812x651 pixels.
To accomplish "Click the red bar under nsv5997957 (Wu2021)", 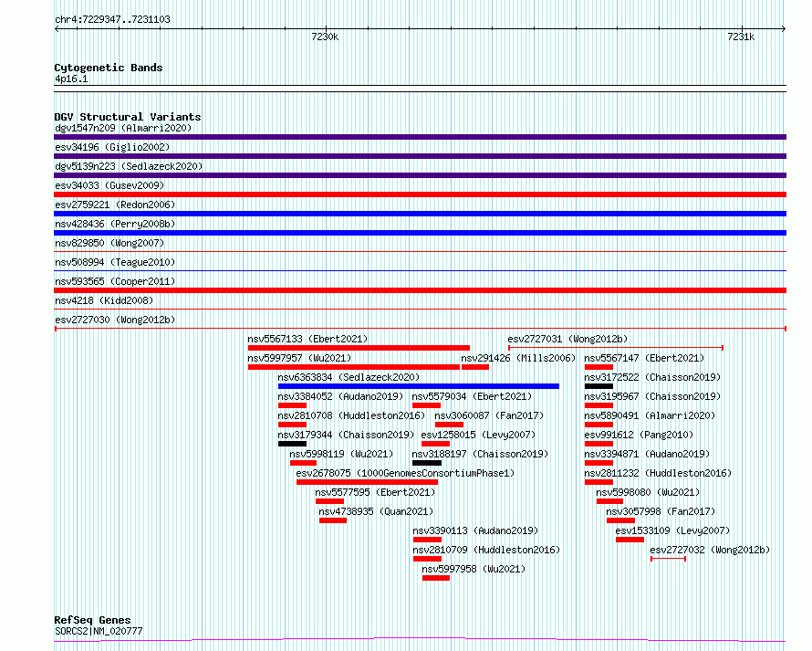I will [354, 367].
